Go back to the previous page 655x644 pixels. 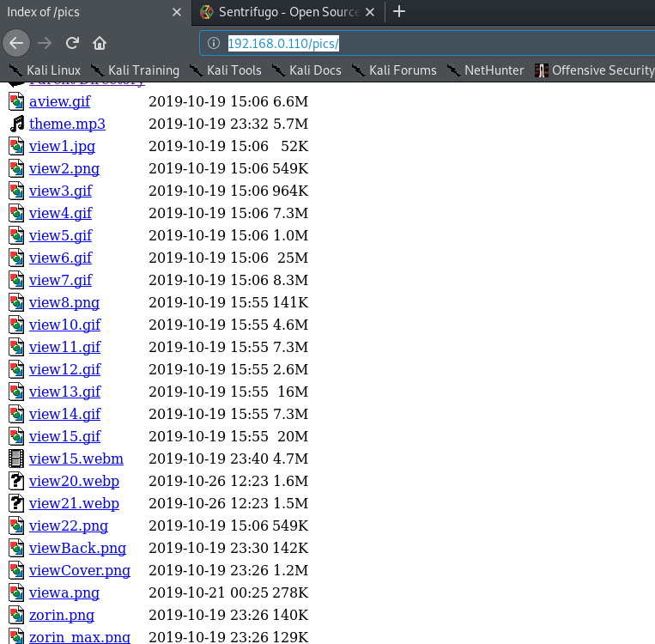pyautogui.click(x=16, y=43)
